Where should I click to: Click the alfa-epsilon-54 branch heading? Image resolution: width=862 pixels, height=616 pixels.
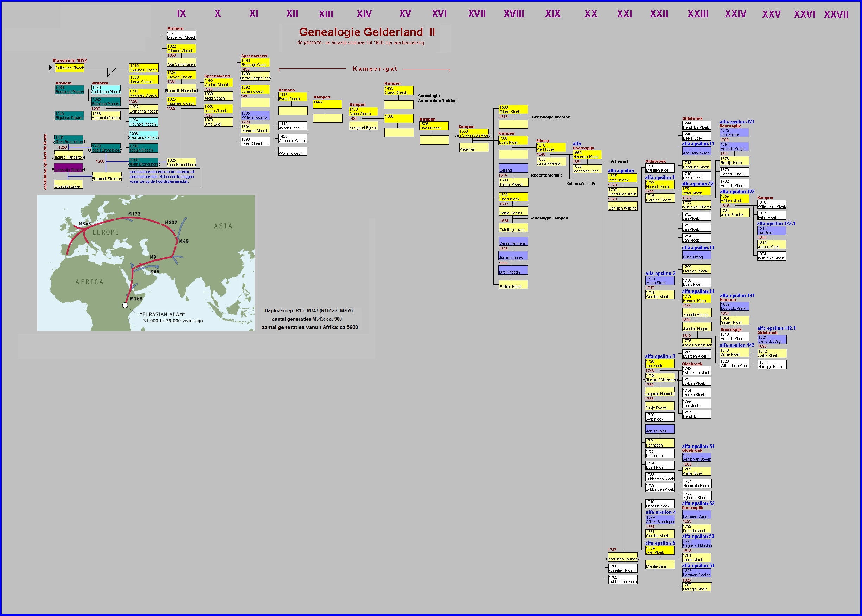[698, 566]
